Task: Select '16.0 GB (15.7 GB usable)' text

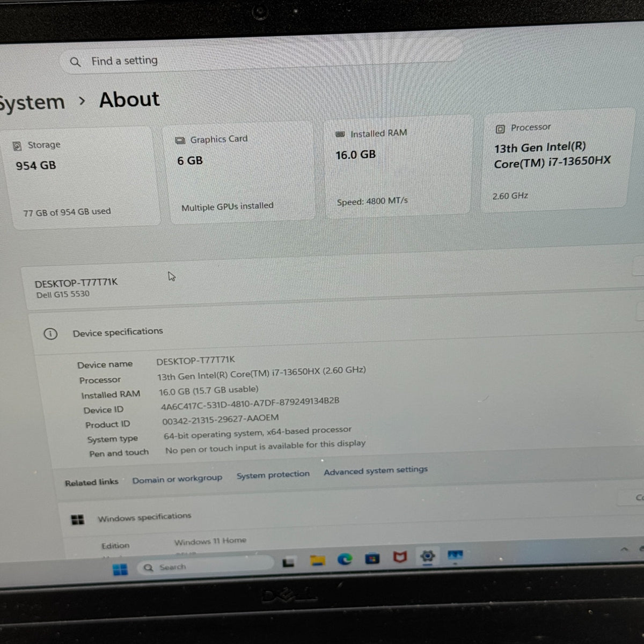Action: [x=208, y=390]
